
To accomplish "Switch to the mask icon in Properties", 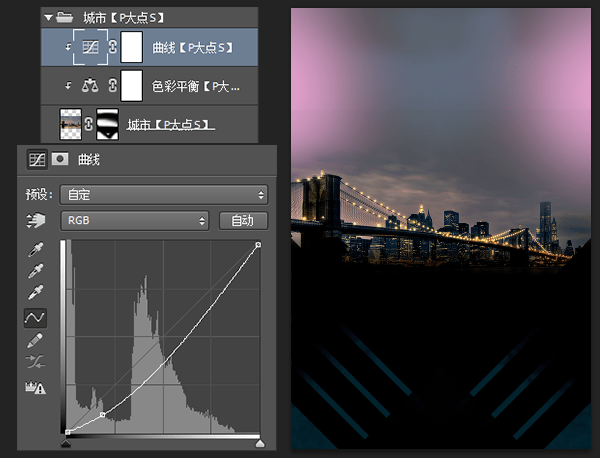I will point(60,159).
